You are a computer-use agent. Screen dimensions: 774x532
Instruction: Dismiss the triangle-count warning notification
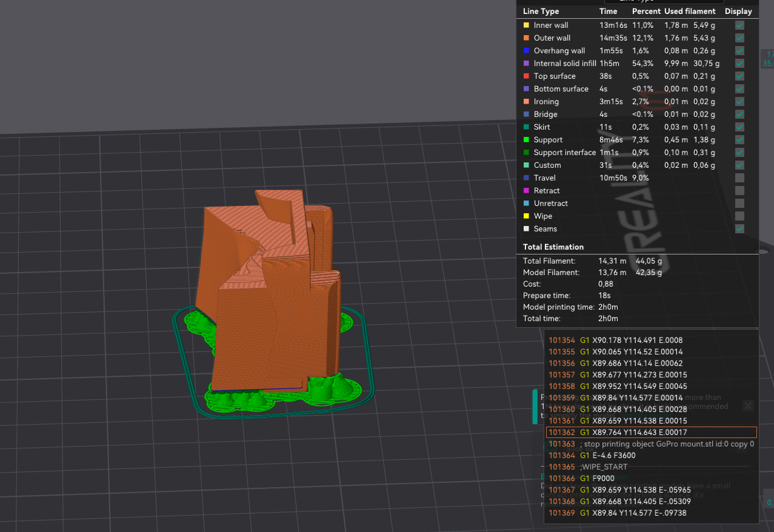[749, 406]
